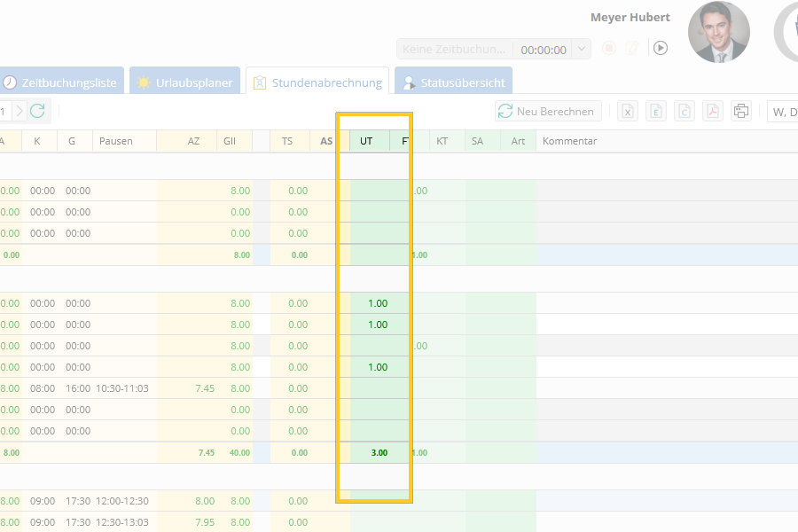Click the red stop recording icon
The height and width of the screenshot is (532, 798).
pos(609,49)
